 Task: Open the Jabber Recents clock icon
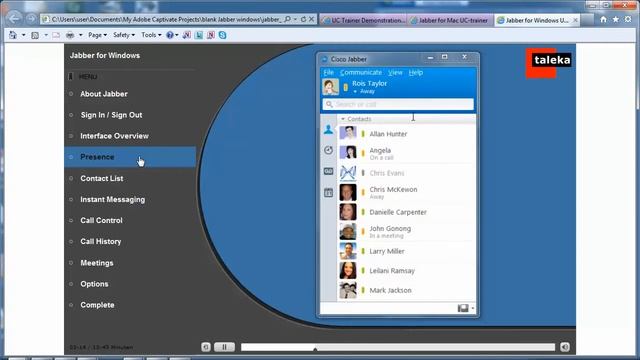328,150
